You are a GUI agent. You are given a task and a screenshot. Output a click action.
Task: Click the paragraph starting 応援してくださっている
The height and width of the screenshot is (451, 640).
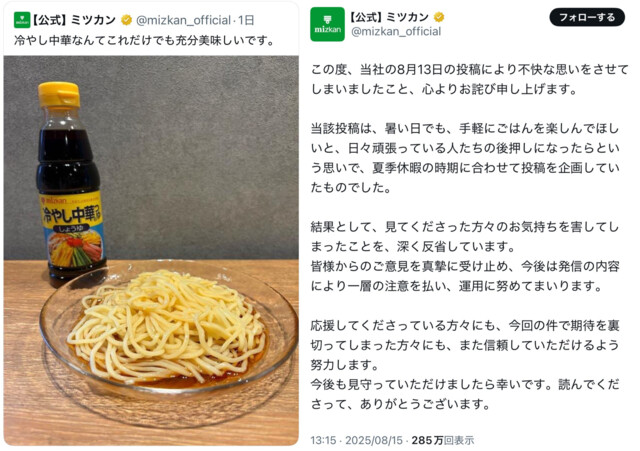[465, 345]
